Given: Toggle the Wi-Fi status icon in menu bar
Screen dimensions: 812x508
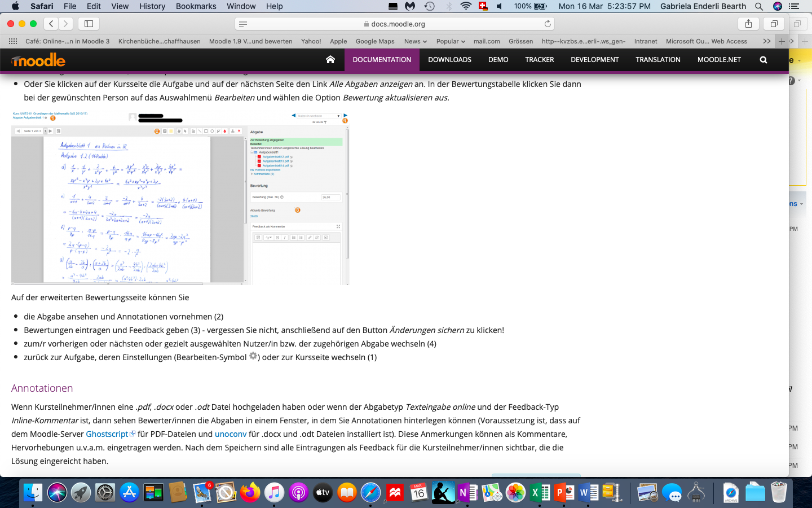Looking at the screenshot, I should coord(466,6).
